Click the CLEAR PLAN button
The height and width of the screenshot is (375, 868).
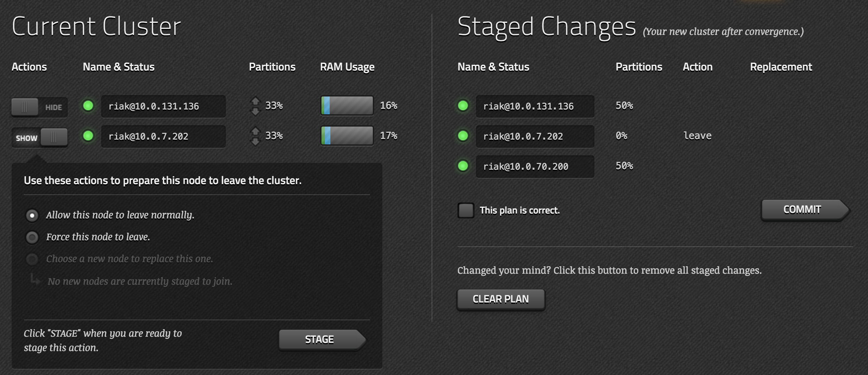(501, 299)
